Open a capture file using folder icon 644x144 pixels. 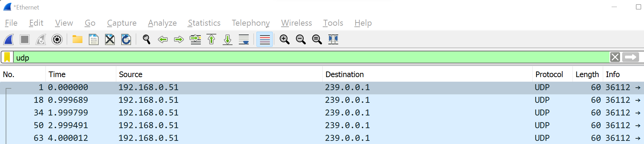coord(77,39)
